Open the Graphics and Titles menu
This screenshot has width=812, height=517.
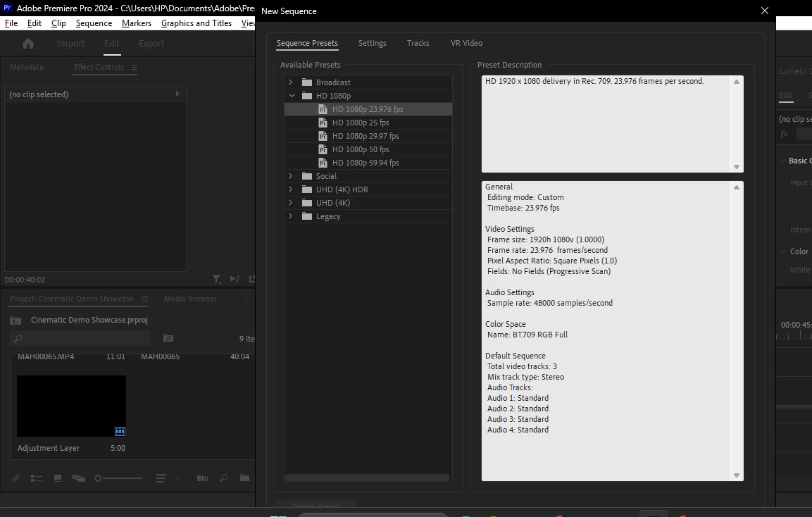(196, 23)
